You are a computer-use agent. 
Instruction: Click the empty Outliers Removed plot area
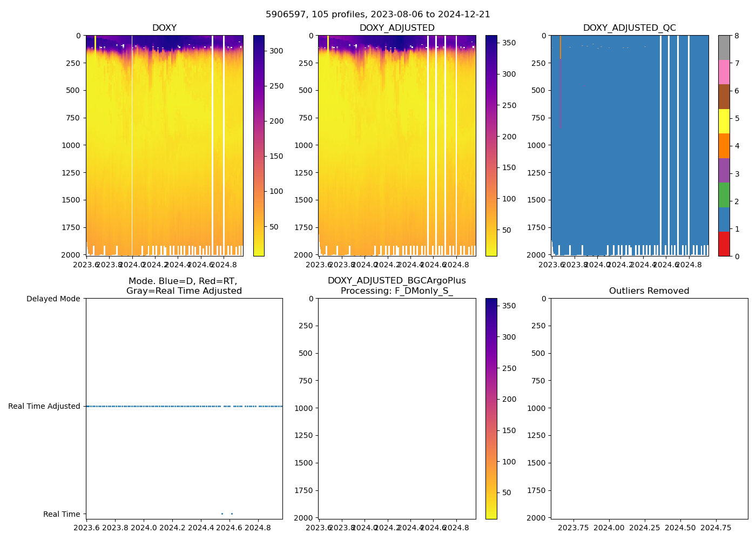click(649, 408)
